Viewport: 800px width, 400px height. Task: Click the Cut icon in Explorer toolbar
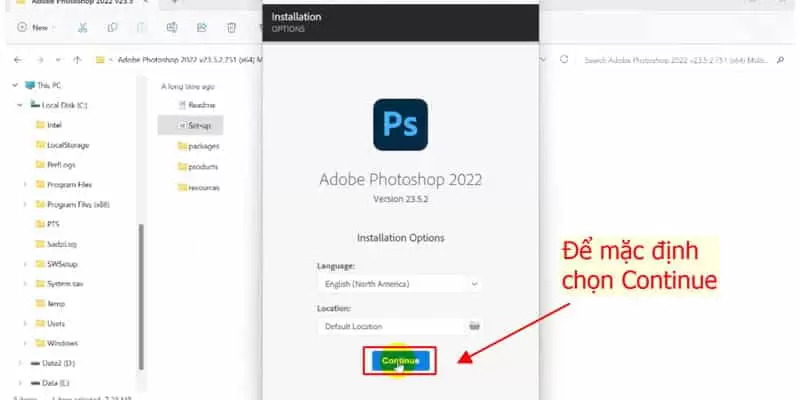click(82, 28)
